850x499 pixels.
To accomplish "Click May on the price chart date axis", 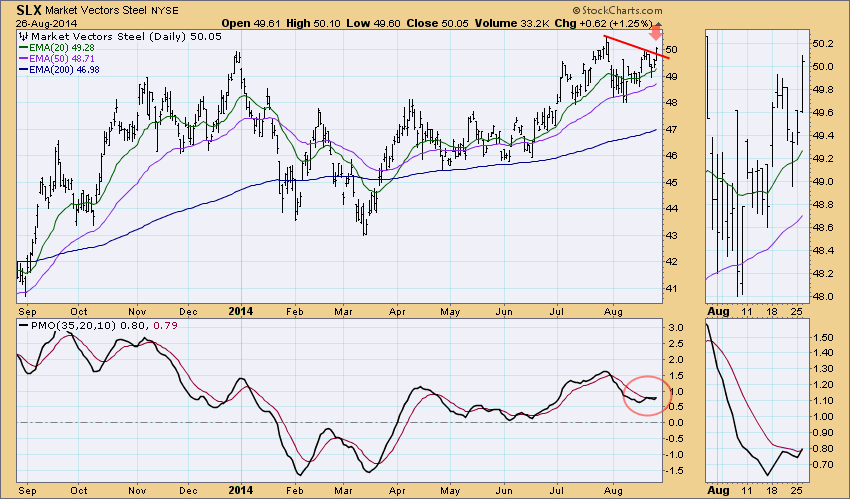I will 450,312.
